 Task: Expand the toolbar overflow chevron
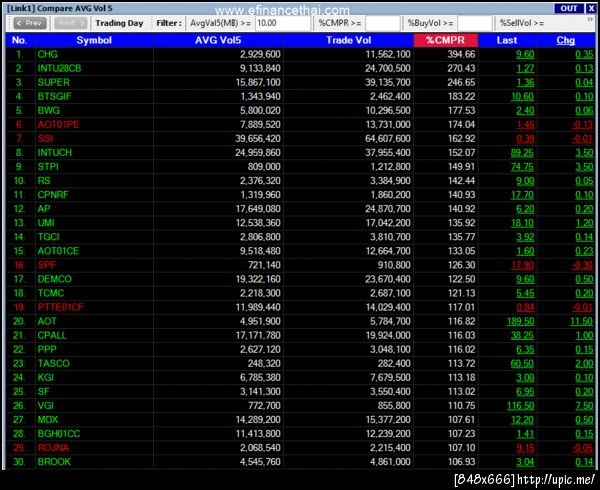pos(590,20)
